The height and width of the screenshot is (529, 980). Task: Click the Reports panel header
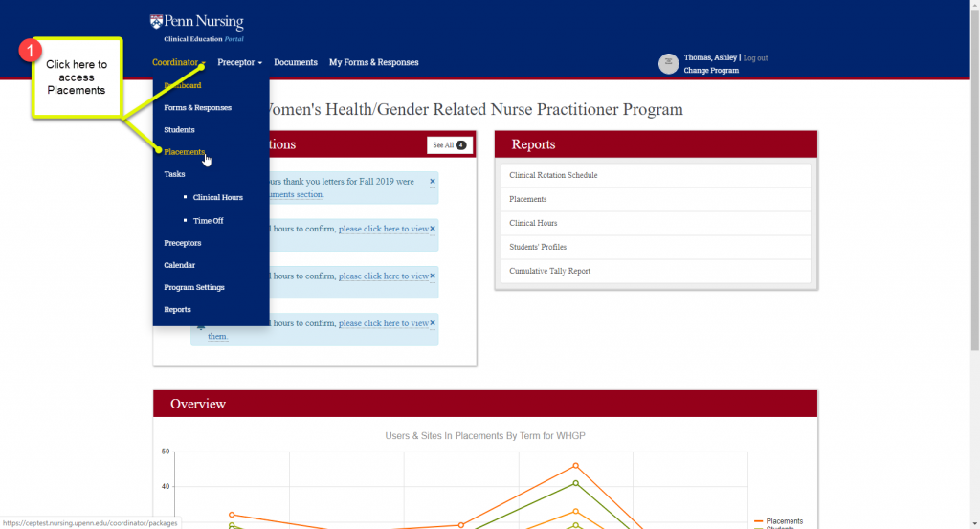[656, 144]
